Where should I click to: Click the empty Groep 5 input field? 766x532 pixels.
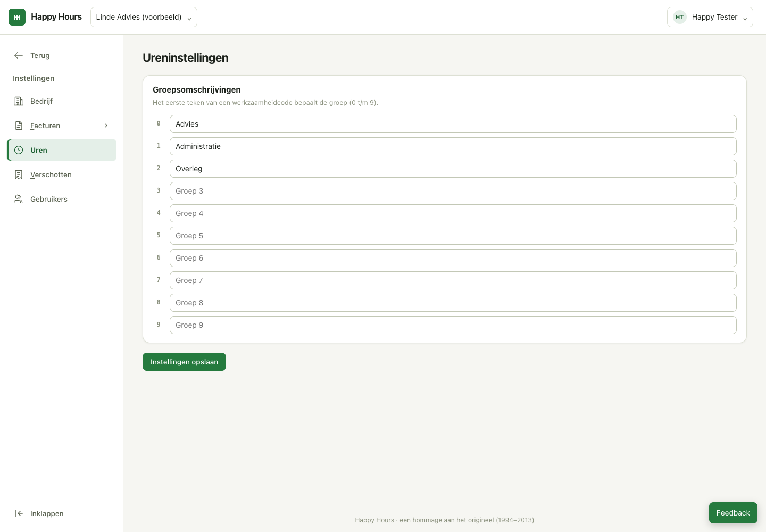(453, 236)
